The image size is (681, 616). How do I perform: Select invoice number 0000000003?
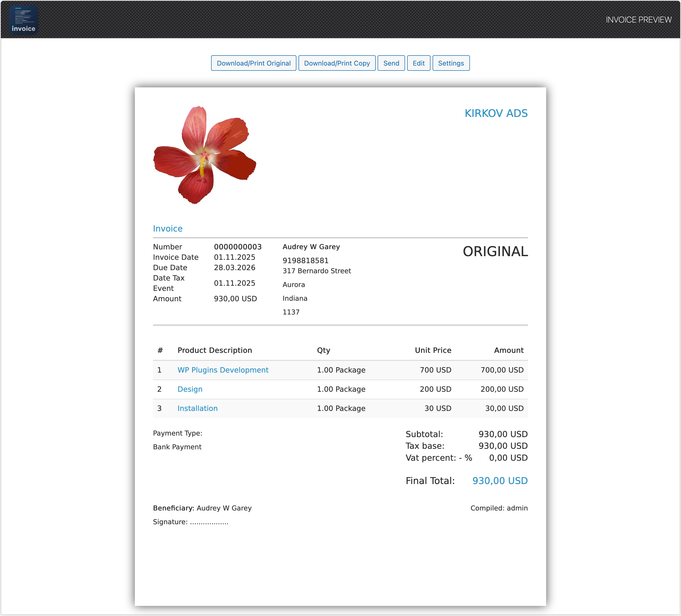(x=238, y=247)
